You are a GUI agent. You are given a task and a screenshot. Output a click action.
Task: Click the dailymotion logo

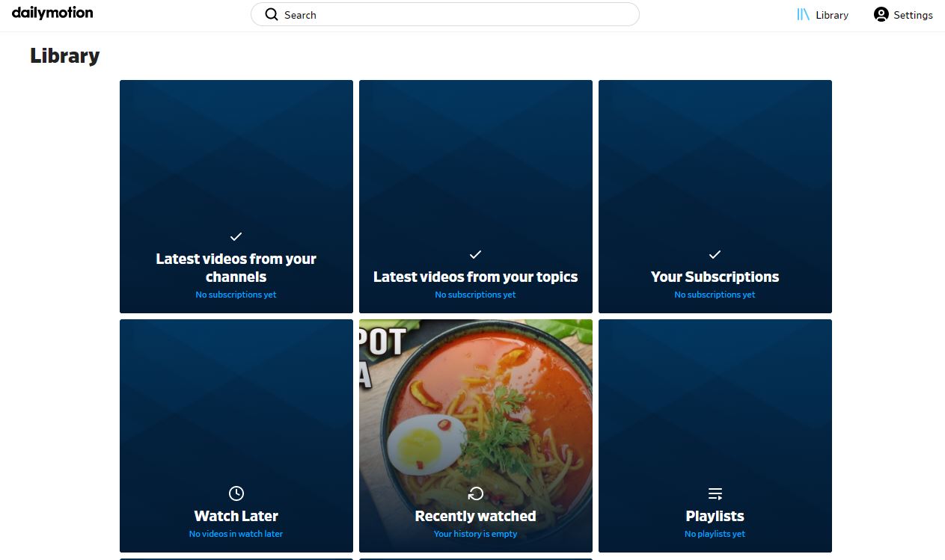[x=52, y=13]
